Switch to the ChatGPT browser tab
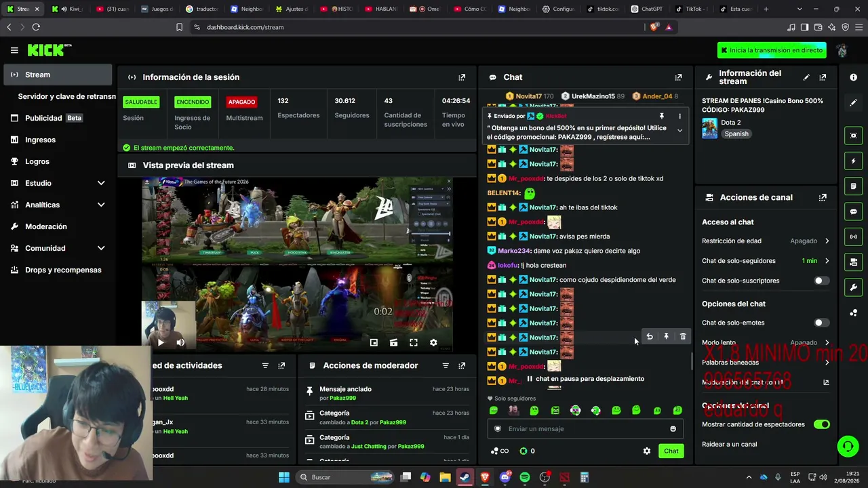868x488 pixels. click(646, 9)
